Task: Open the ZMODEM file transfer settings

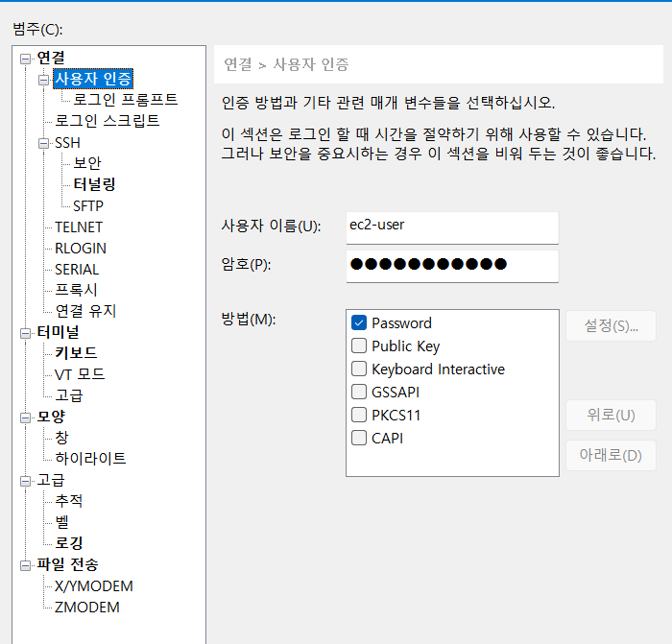Action: [x=86, y=607]
